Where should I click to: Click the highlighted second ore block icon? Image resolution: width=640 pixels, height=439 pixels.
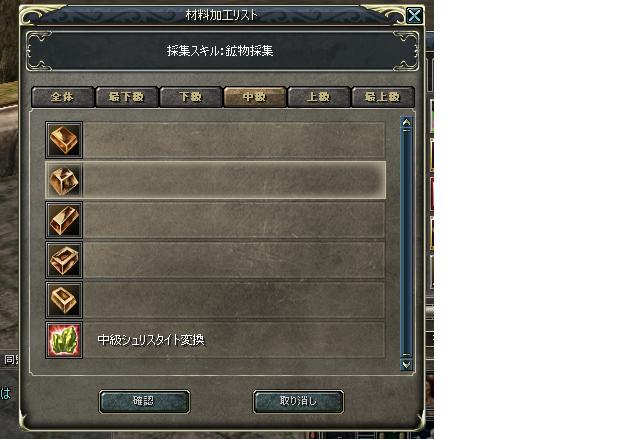tap(64, 180)
